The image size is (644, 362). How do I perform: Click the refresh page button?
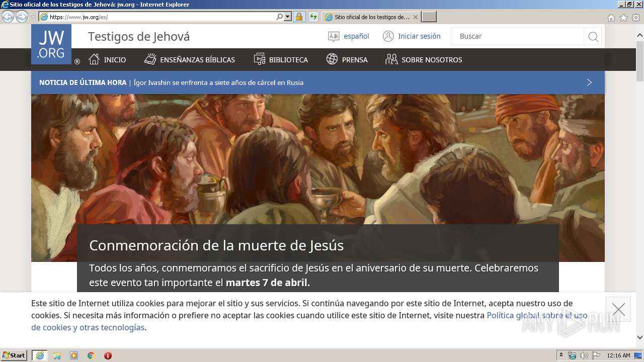(313, 17)
